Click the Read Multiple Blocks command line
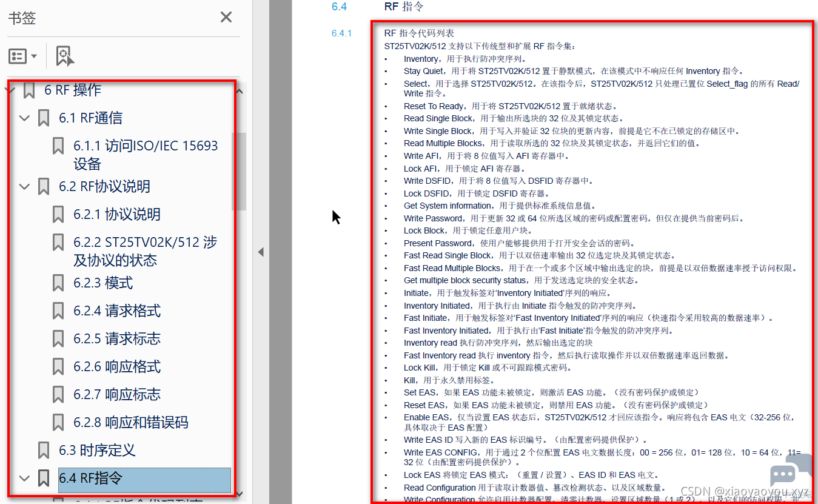Viewport: 818px width, 504px height. 552,143
